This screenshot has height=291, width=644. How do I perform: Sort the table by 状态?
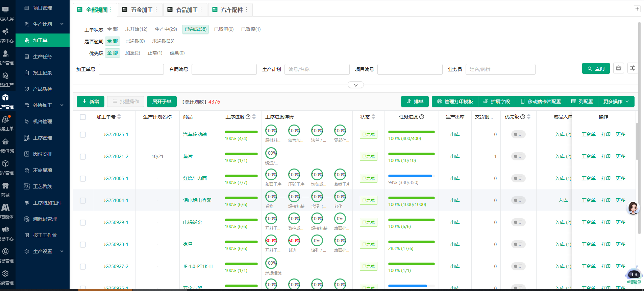click(373, 117)
